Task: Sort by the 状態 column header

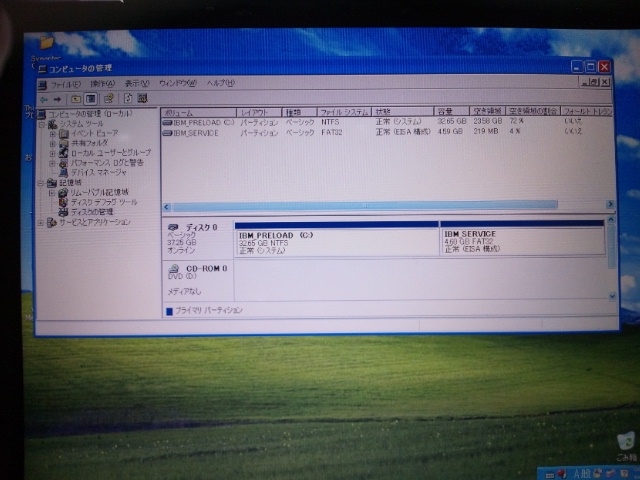Action: tap(402, 111)
